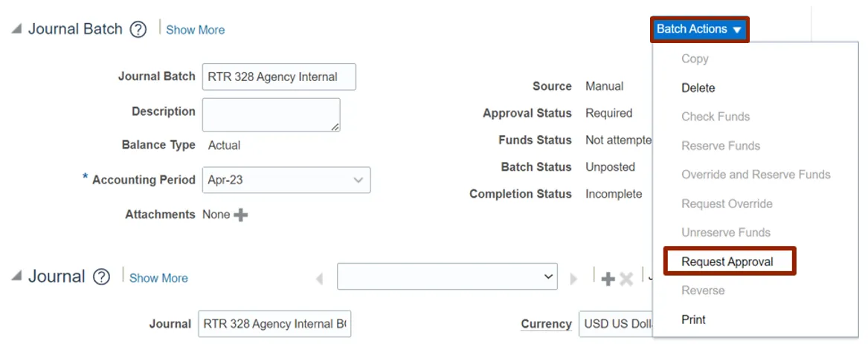Go to previous journal with left arrow
The width and height of the screenshot is (868, 344).
click(x=320, y=279)
